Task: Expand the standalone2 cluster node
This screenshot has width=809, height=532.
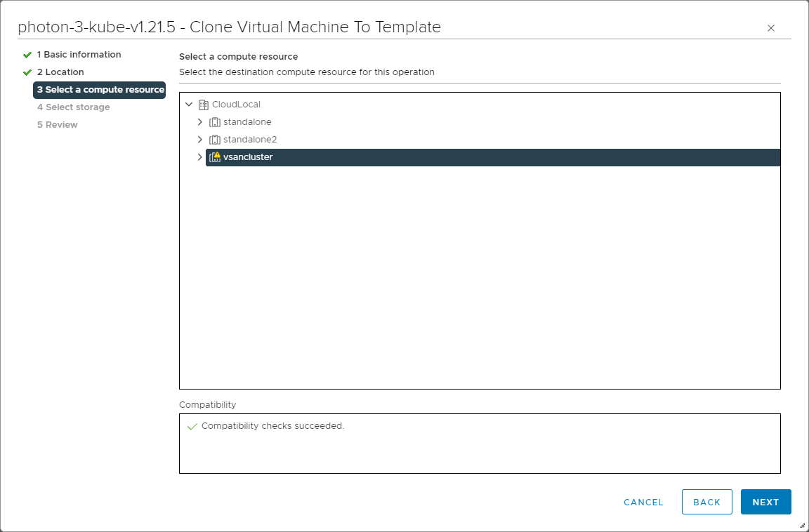Action: tap(200, 140)
